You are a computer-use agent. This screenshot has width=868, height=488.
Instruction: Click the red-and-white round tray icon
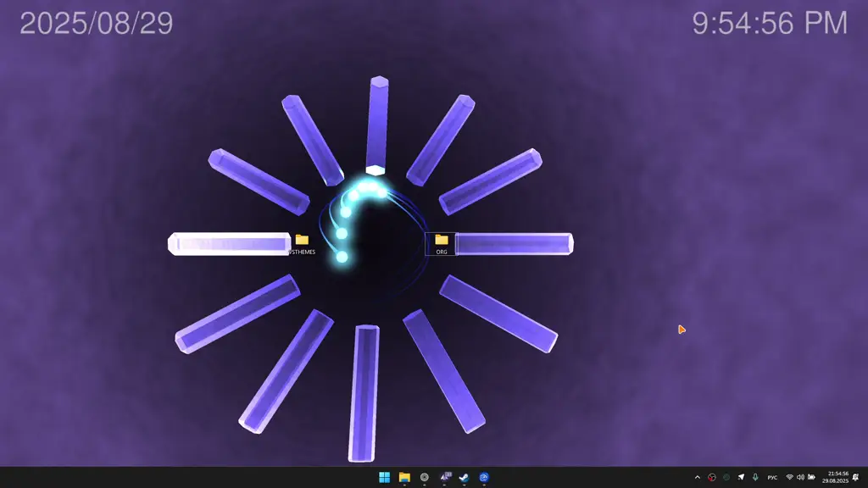pos(712,477)
